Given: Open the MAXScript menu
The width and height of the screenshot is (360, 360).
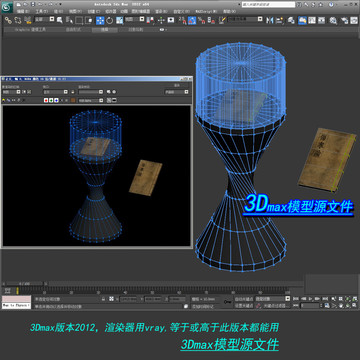Looking at the screenshot, I should pos(206,11).
